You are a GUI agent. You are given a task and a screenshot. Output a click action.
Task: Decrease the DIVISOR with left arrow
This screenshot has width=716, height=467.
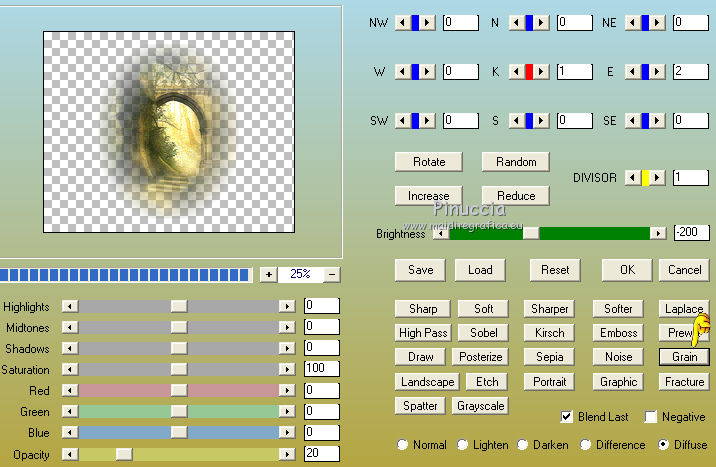[632, 178]
